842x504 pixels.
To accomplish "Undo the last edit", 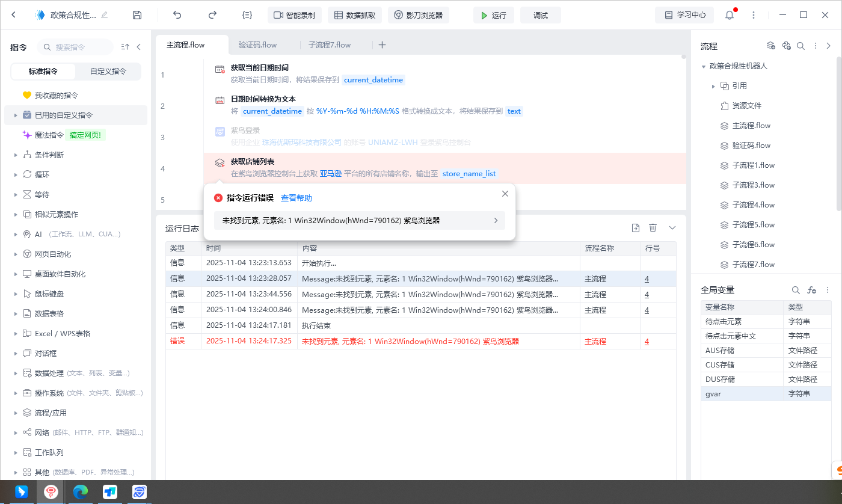I will [177, 15].
